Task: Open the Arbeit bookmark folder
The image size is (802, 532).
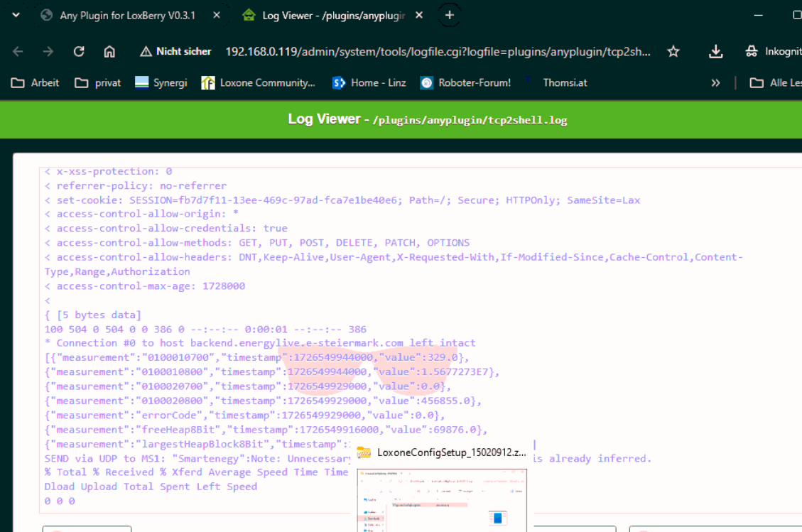Action: point(35,83)
